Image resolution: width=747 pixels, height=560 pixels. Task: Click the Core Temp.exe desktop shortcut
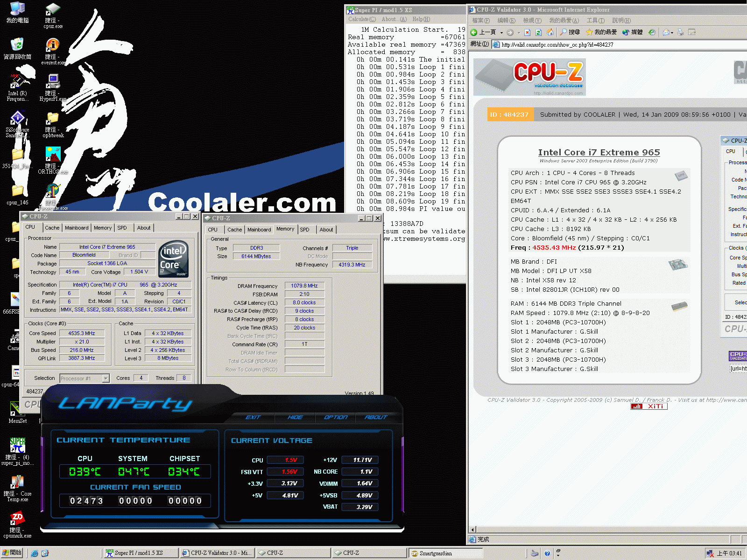[x=17, y=483]
